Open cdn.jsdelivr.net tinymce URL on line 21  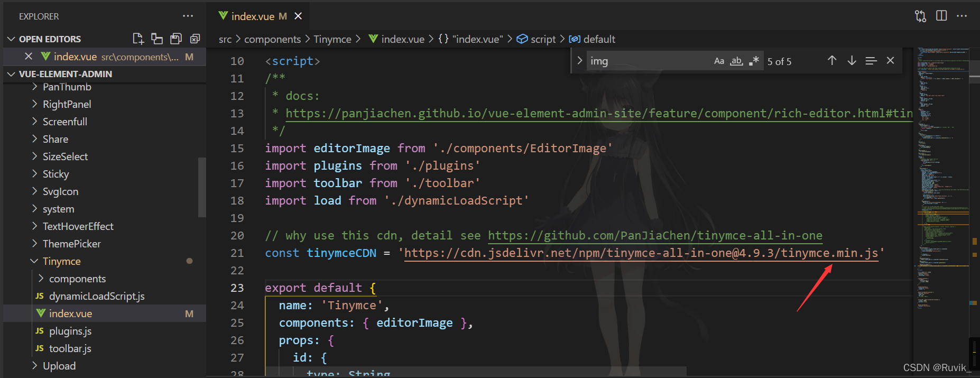(641, 253)
